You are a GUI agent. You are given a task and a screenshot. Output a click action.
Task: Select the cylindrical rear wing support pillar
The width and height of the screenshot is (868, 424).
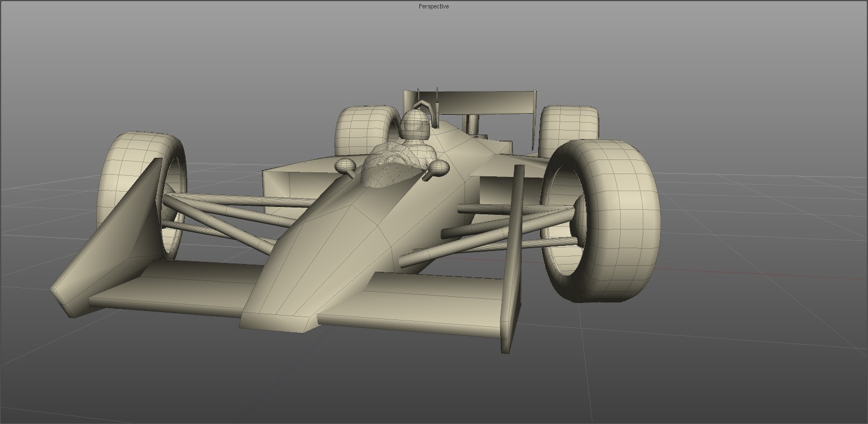(471, 123)
